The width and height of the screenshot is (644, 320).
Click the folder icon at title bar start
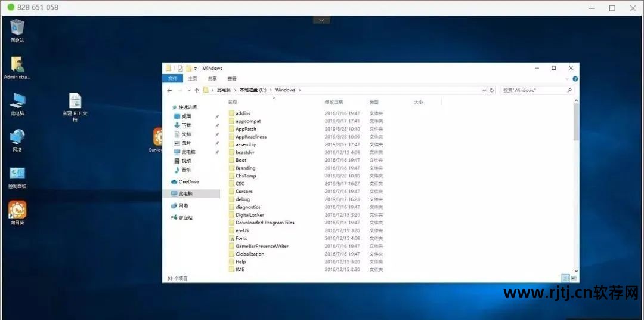click(x=168, y=68)
